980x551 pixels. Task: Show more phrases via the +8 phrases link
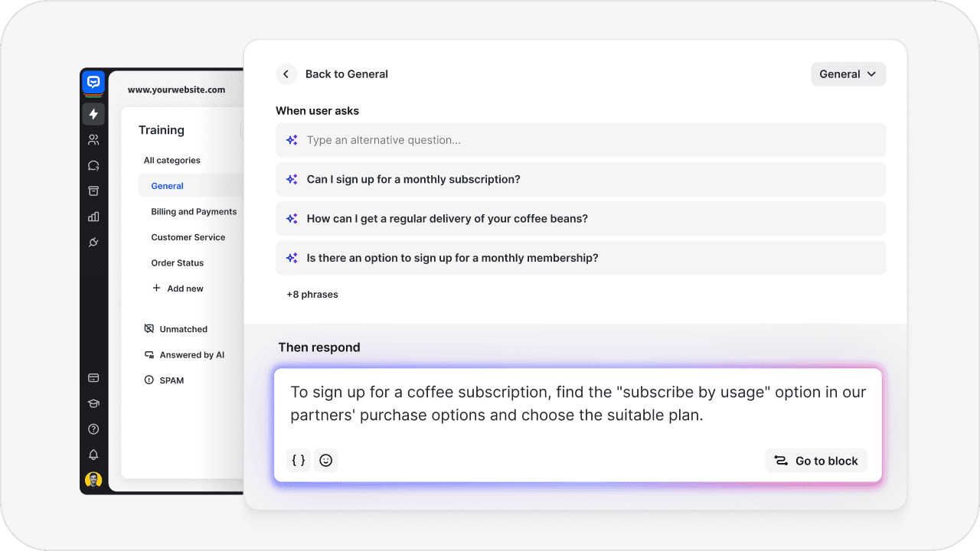click(x=312, y=294)
